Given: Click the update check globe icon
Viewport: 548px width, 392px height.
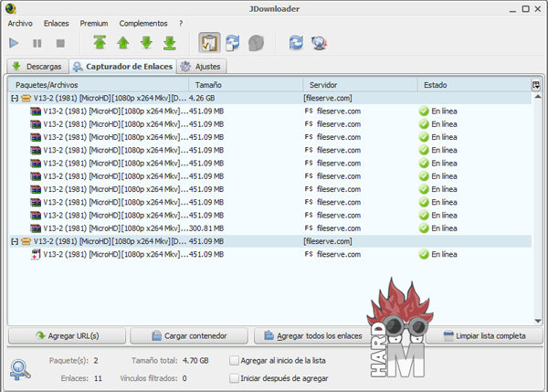Looking at the screenshot, I should (319, 43).
